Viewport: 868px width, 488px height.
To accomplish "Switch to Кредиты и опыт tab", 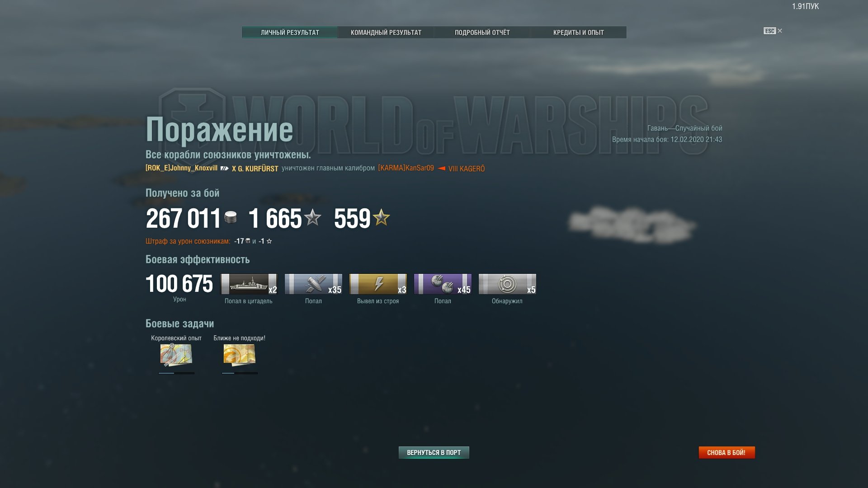I will point(578,33).
